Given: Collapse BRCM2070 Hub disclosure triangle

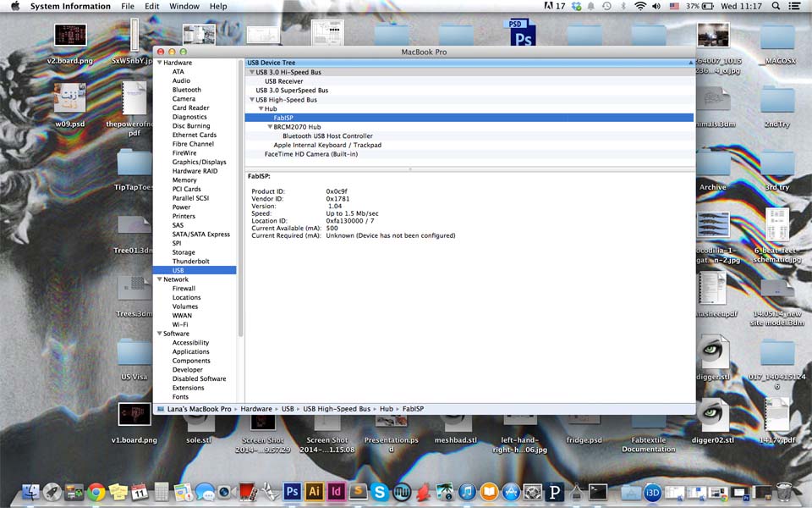Looking at the screenshot, I should [x=270, y=126].
